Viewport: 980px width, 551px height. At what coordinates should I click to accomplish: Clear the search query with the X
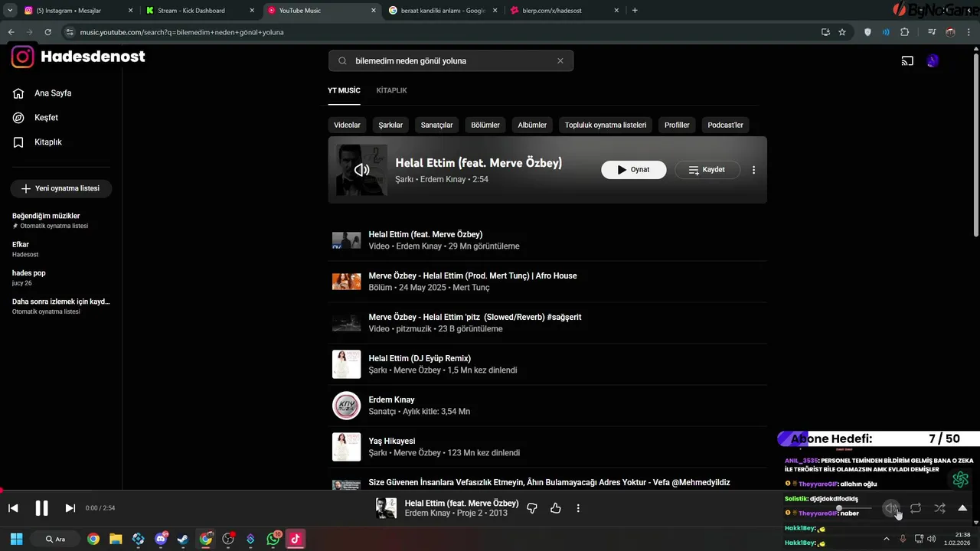click(x=560, y=60)
